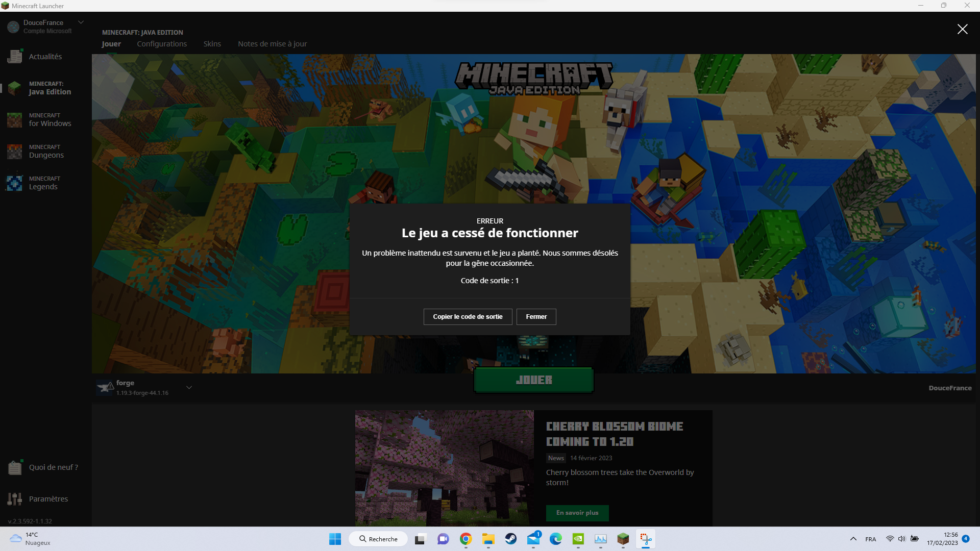Open Snipping Tool from taskbar
980x551 pixels.
click(x=646, y=539)
